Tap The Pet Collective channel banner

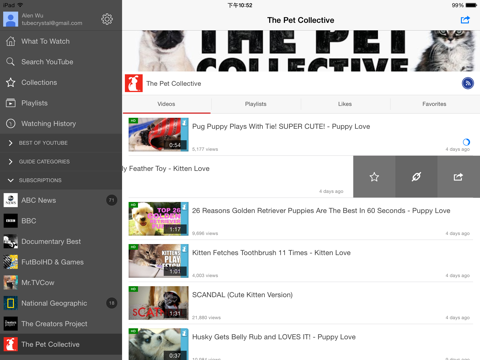pos(301,51)
